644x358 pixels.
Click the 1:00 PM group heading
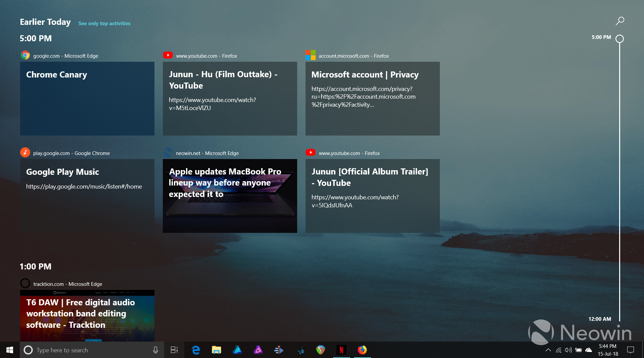[x=36, y=267]
